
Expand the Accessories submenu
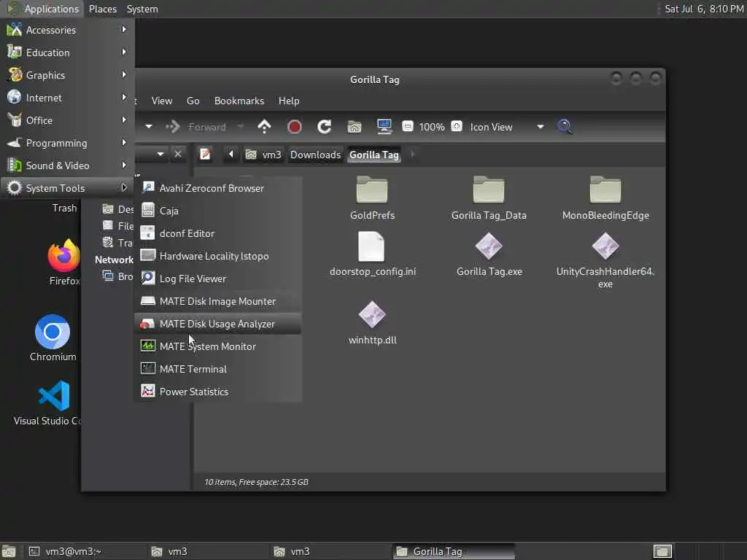(x=67, y=30)
